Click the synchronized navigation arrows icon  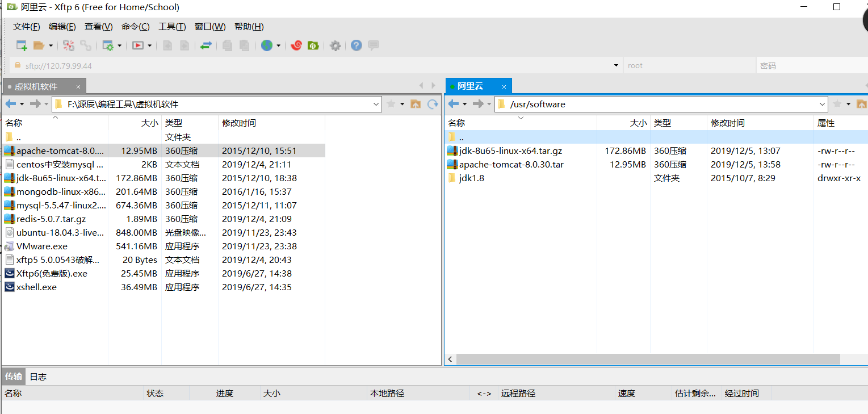[206, 45]
